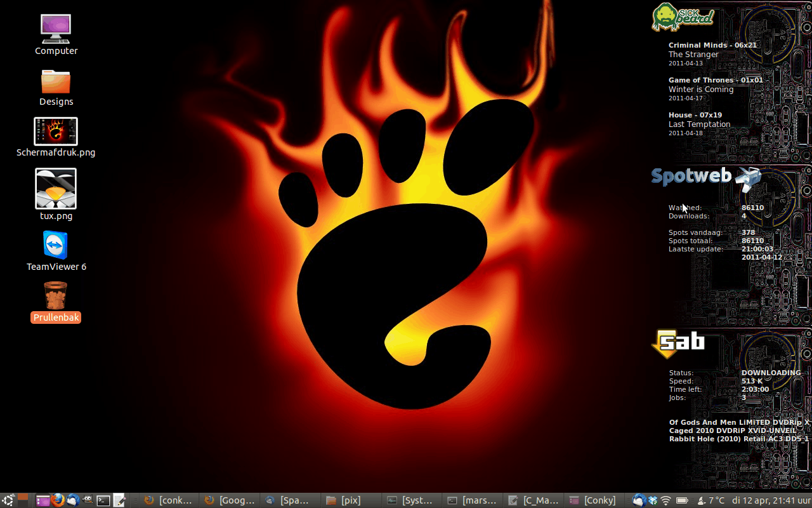Open the text editor launcher in panel
Image resolution: width=812 pixels, height=508 pixels.
[x=119, y=500]
